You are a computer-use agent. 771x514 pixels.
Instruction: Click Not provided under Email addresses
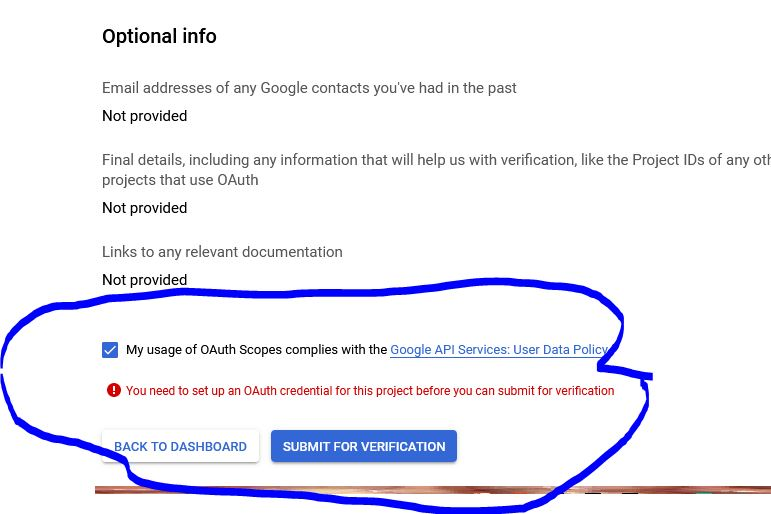coord(145,116)
